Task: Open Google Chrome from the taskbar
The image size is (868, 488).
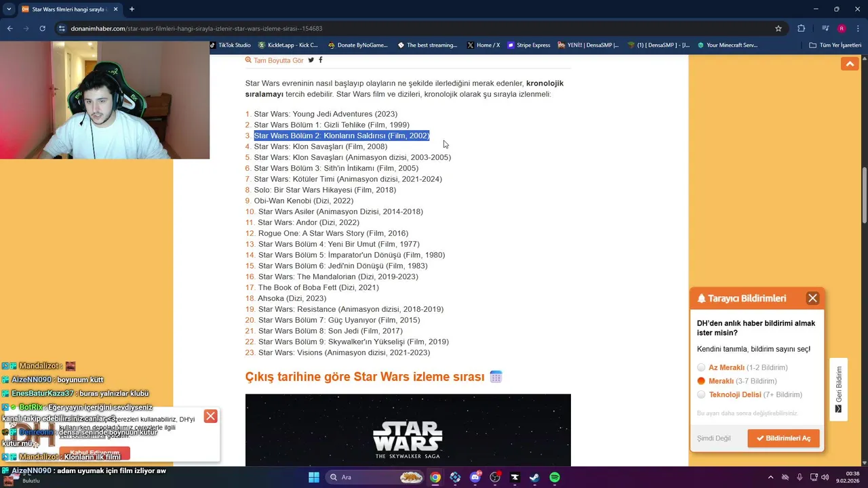Action: pos(435,477)
